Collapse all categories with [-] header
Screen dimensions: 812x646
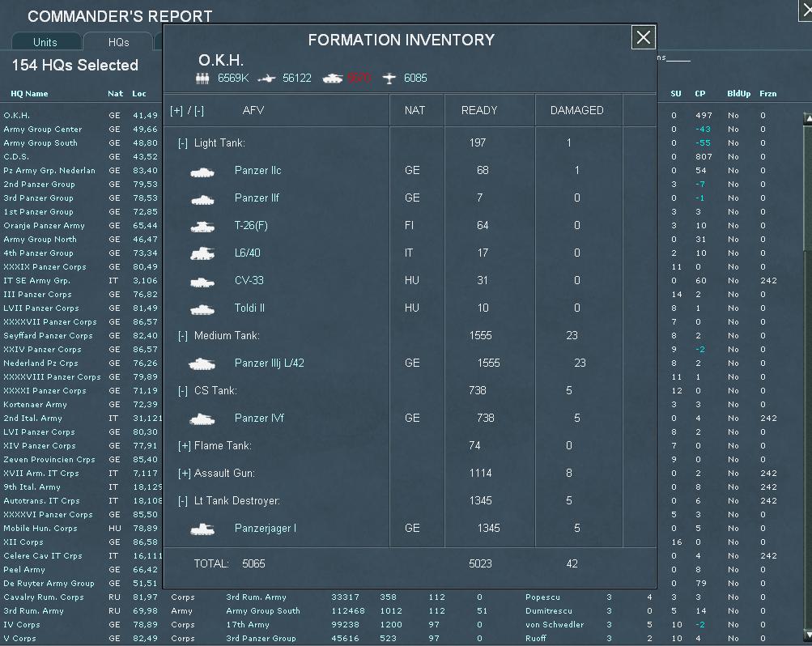point(199,111)
